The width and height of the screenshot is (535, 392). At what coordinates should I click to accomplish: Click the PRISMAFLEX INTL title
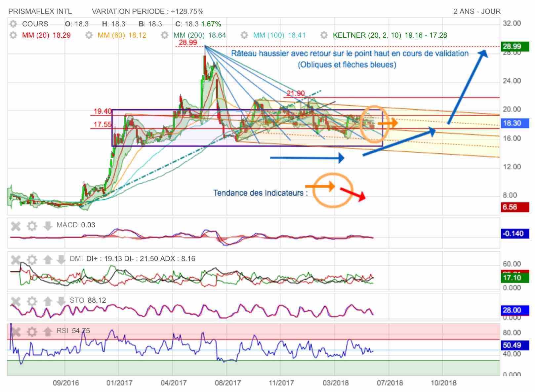pyautogui.click(x=40, y=12)
